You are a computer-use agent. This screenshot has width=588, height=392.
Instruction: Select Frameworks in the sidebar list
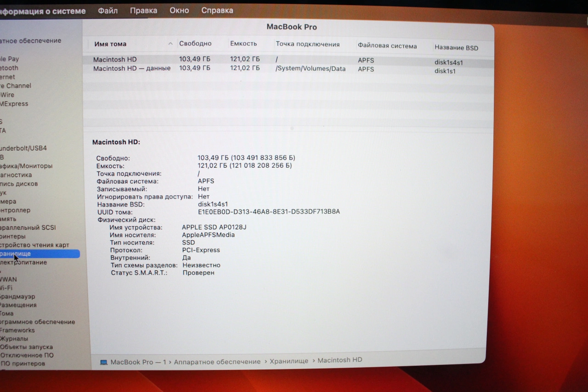17,330
